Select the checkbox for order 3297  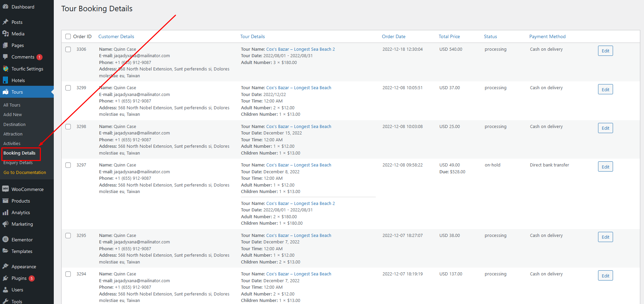click(x=68, y=165)
